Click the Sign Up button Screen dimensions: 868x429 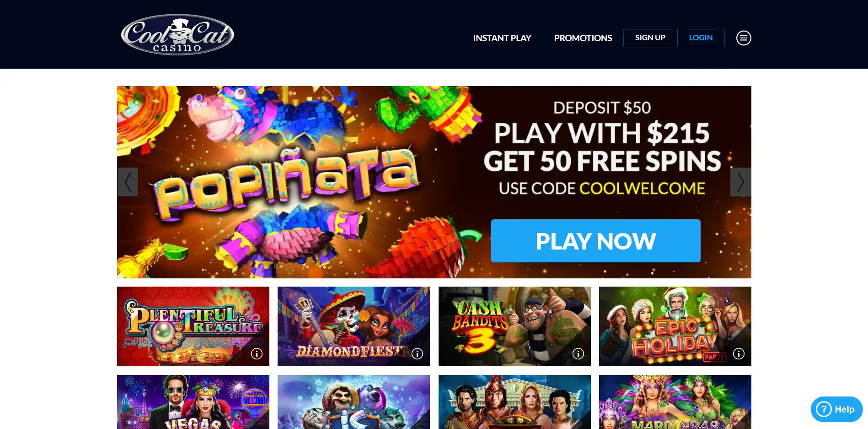pyautogui.click(x=650, y=38)
